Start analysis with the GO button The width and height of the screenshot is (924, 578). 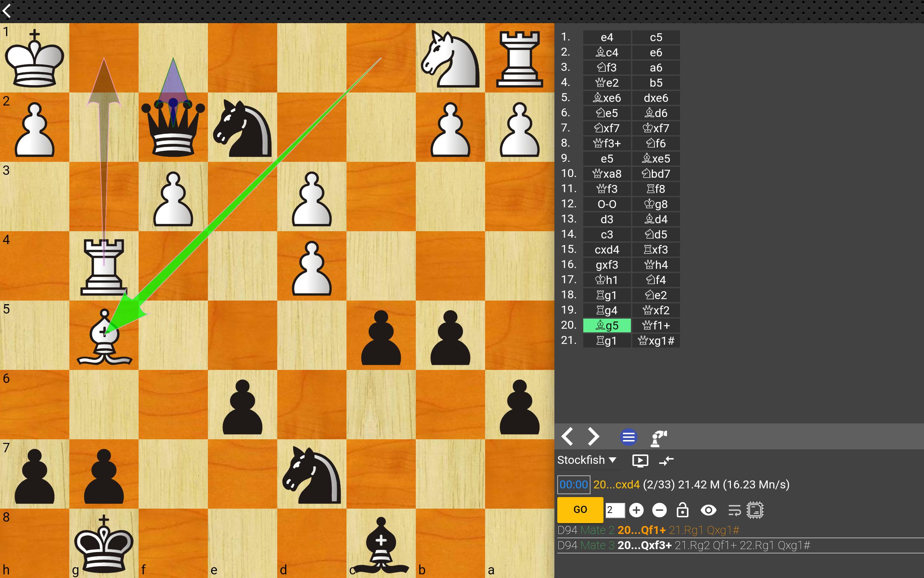(580, 510)
